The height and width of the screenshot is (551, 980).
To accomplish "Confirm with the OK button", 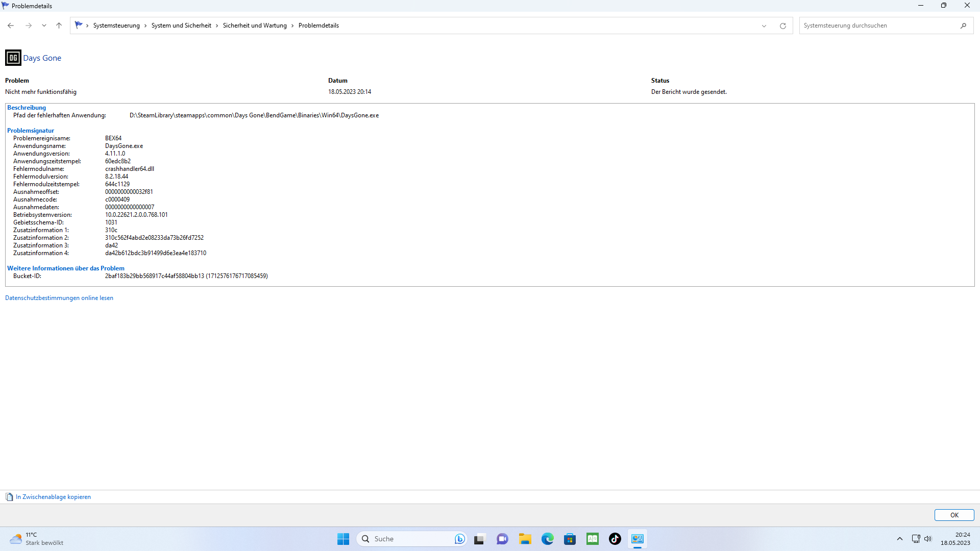I will point(954,515).
